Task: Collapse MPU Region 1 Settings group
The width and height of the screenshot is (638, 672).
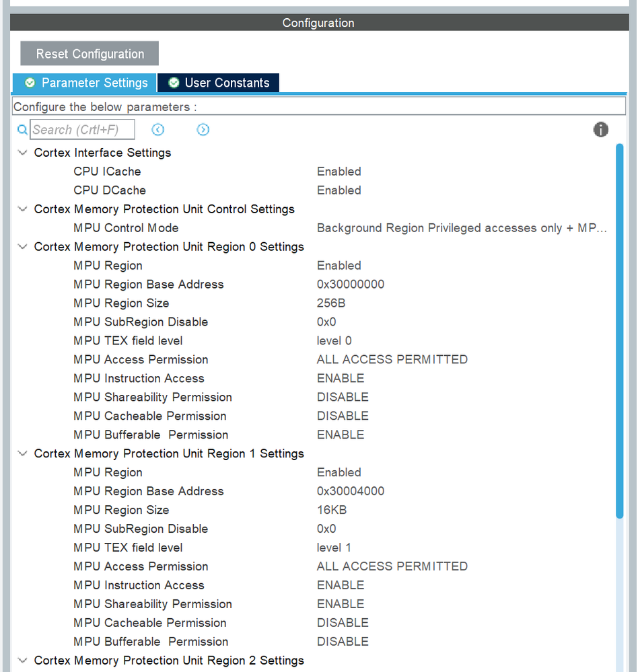Action: coord(22,453)
